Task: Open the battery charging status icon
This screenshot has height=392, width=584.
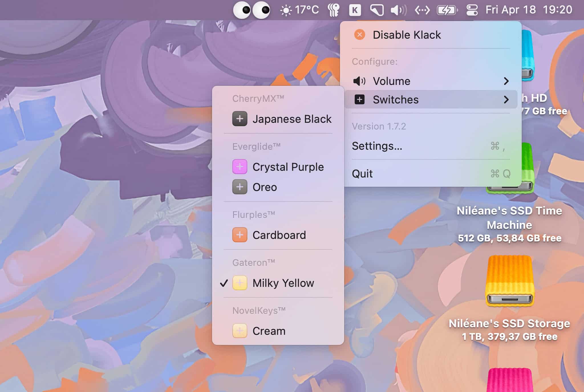Action: tap(447, 10)
